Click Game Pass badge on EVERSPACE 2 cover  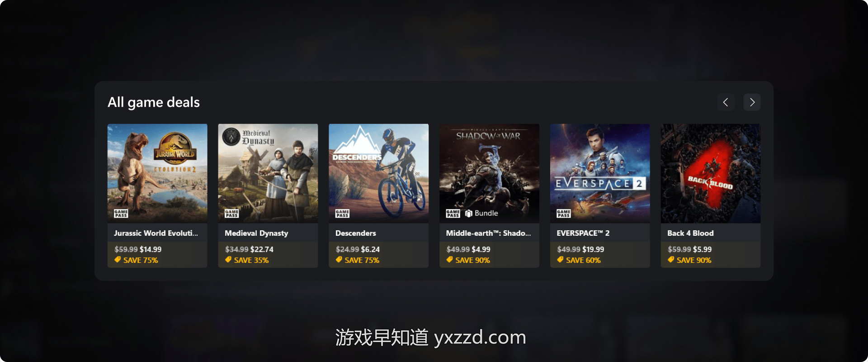tap(563, 214)
